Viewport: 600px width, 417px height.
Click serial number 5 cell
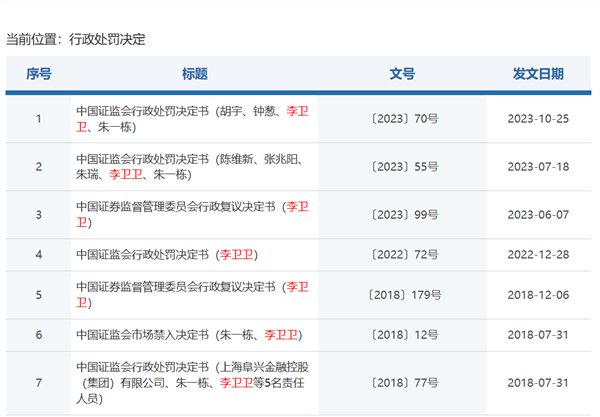tap(39, 295)
